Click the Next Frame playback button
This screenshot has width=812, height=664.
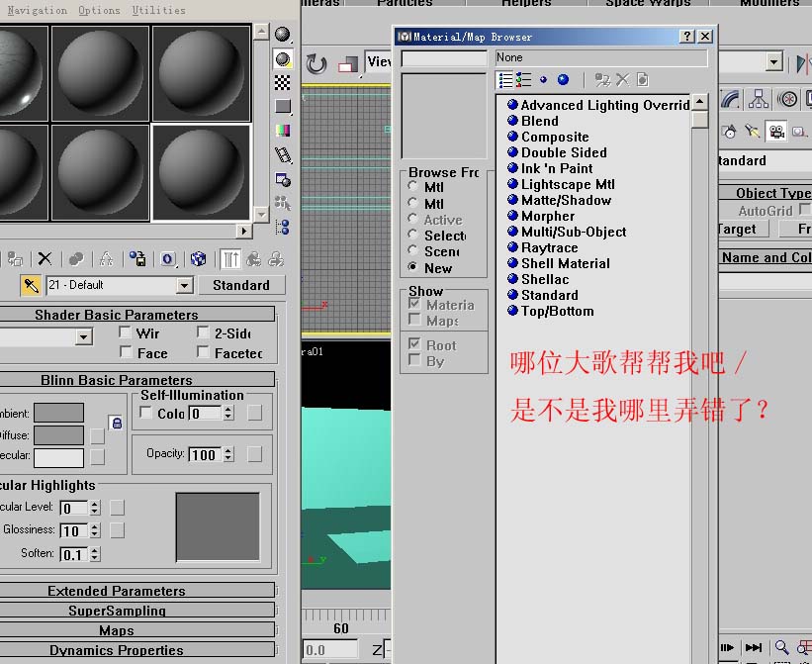728,647
